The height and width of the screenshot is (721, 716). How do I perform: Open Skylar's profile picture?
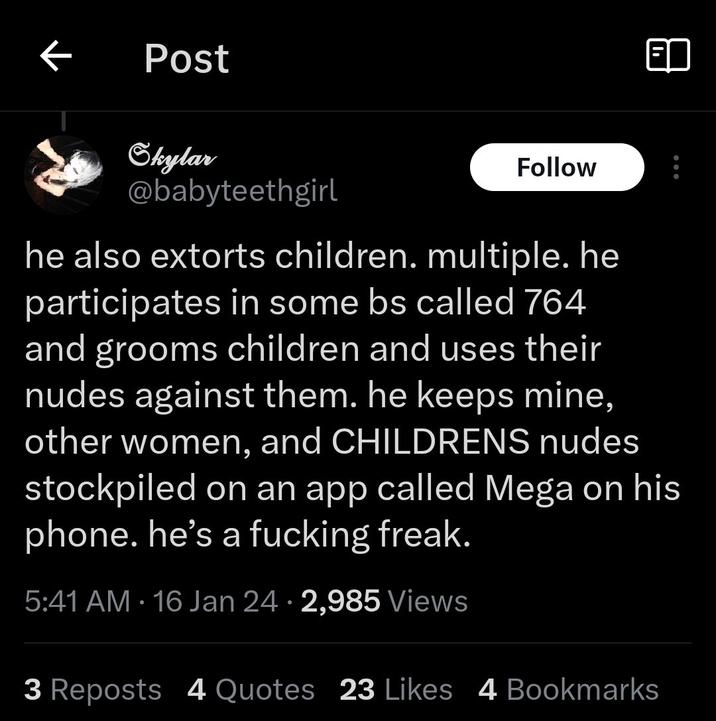pos(63,175)
